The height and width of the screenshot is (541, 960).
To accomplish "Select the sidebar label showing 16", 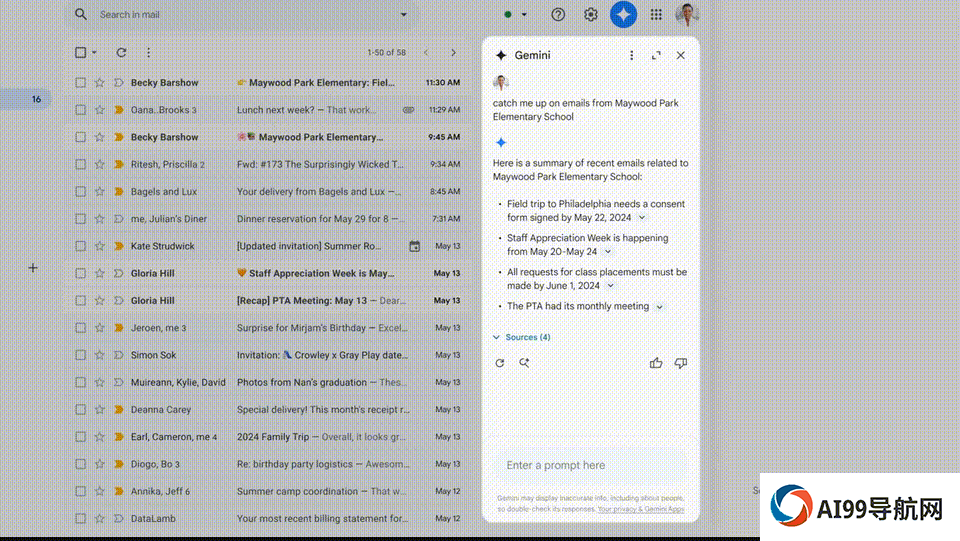I will click(26, 99).
